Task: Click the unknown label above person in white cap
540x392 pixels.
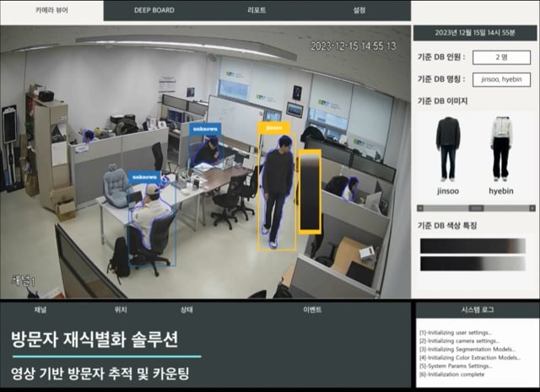Action: tap(144, 177)
